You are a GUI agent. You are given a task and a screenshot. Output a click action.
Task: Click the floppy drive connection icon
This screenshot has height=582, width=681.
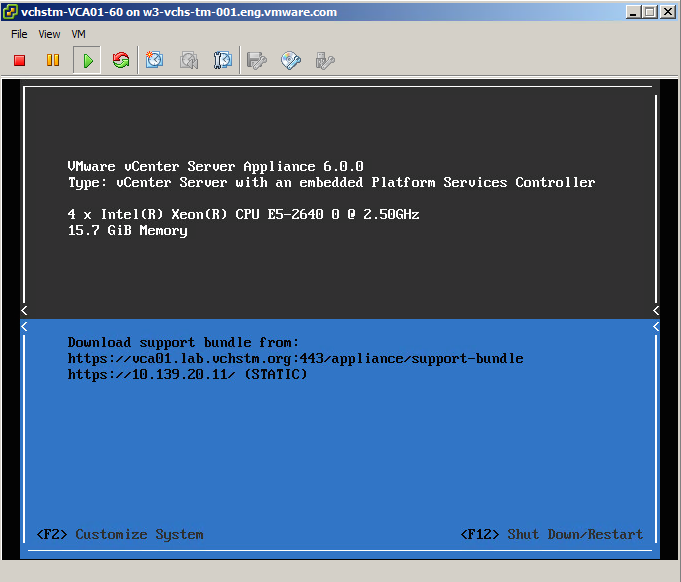[257, 60]
